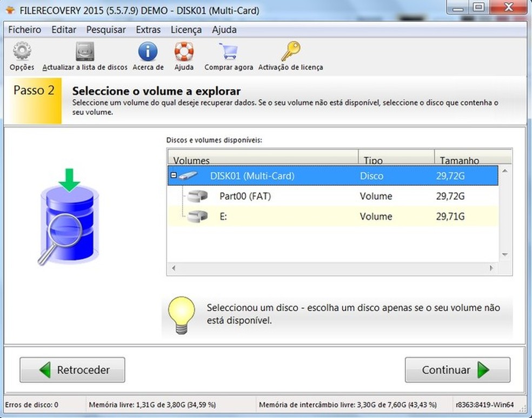Collapse the DISK01 (Multi-Card) tree node

click(x=174, y=176)
